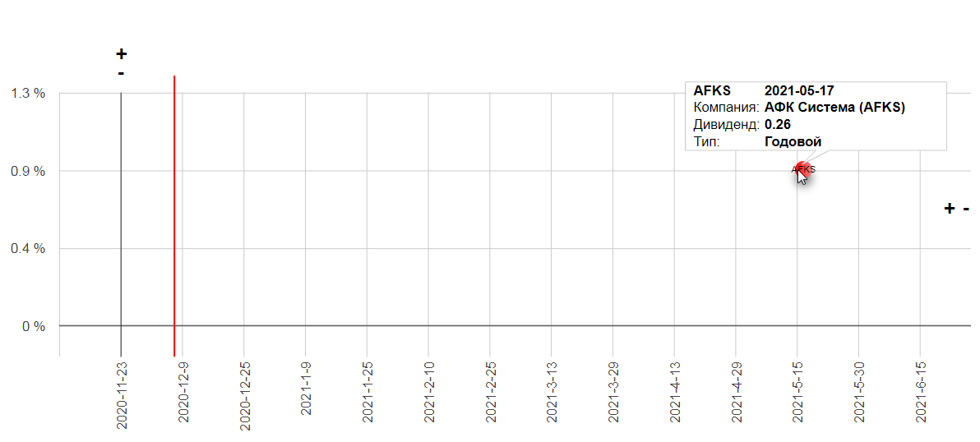Click the minus icon right of the chart

966,209
